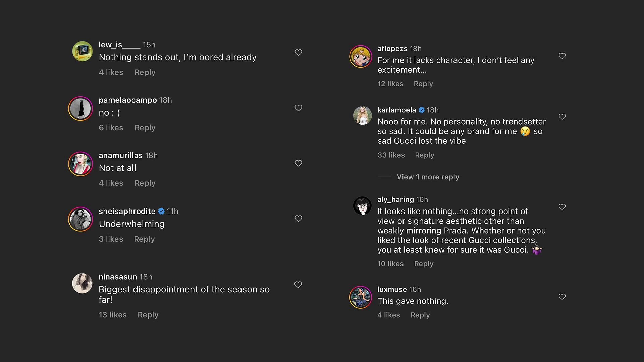The height and width of the screenshot is (362, 644).
Task: Open luxmuse's profile avatar
Action: click(361, 297)
